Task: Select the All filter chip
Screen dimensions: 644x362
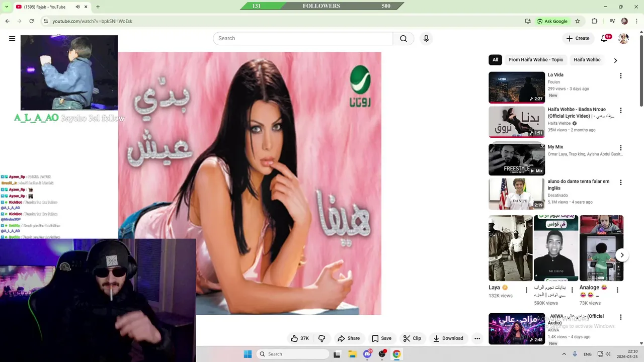Action: point(496,60)
